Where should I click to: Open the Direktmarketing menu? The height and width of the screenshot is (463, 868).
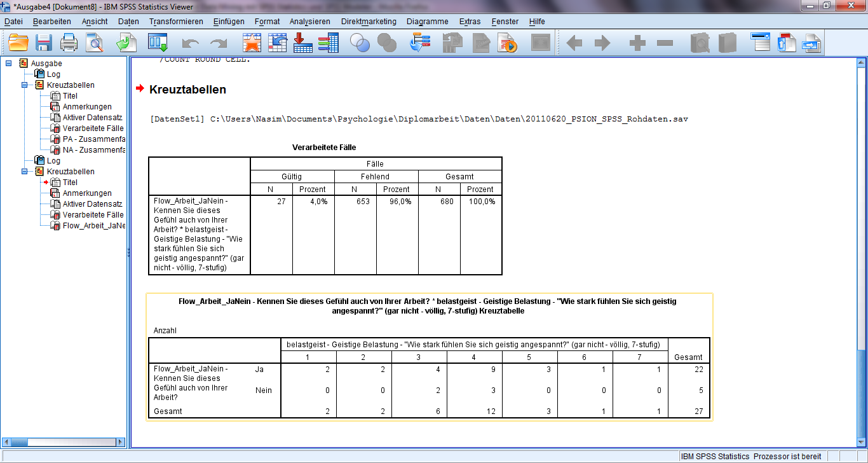click(369, 22)
